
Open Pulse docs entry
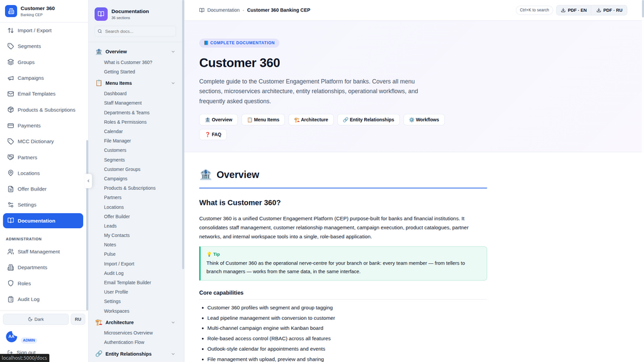pos(109,254)
